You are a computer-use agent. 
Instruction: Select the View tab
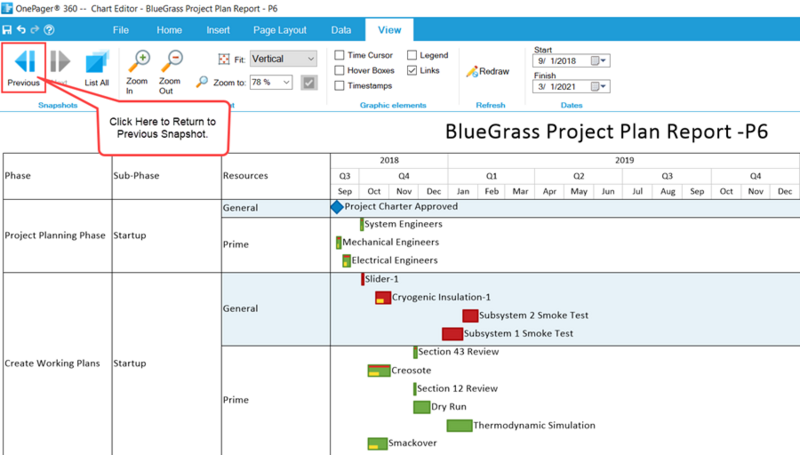(x=389, y=30)
